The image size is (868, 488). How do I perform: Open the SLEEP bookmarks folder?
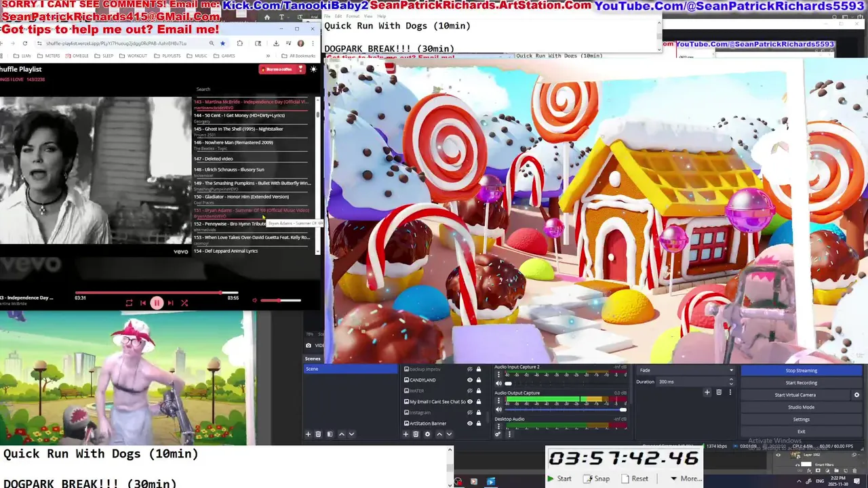(104, 56)
